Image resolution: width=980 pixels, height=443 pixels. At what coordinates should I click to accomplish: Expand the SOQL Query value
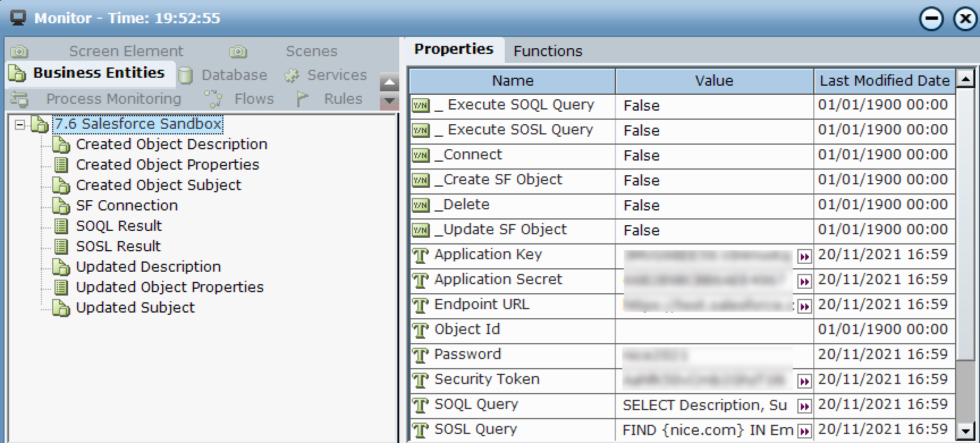click(804, 407)
